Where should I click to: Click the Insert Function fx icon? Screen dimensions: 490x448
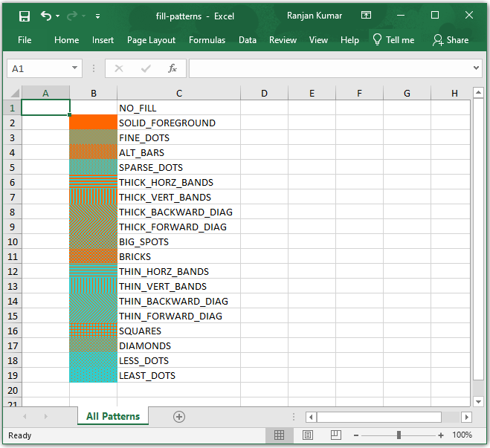(x=173, y=68)
